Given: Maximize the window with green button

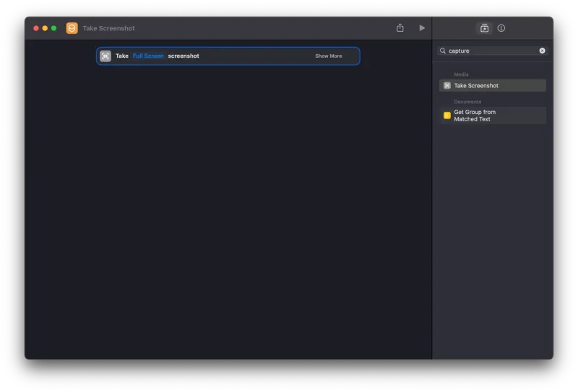Looking at the screenshot, I should (53, 28).
